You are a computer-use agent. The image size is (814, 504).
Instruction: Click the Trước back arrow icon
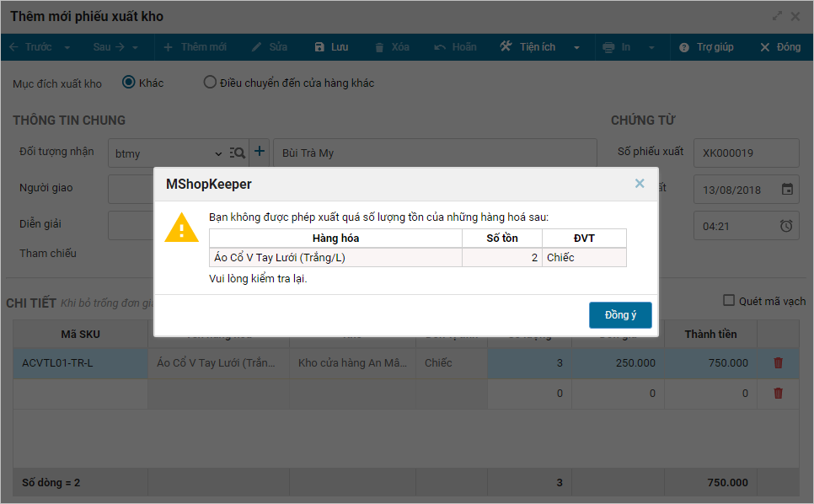(14, 46)
